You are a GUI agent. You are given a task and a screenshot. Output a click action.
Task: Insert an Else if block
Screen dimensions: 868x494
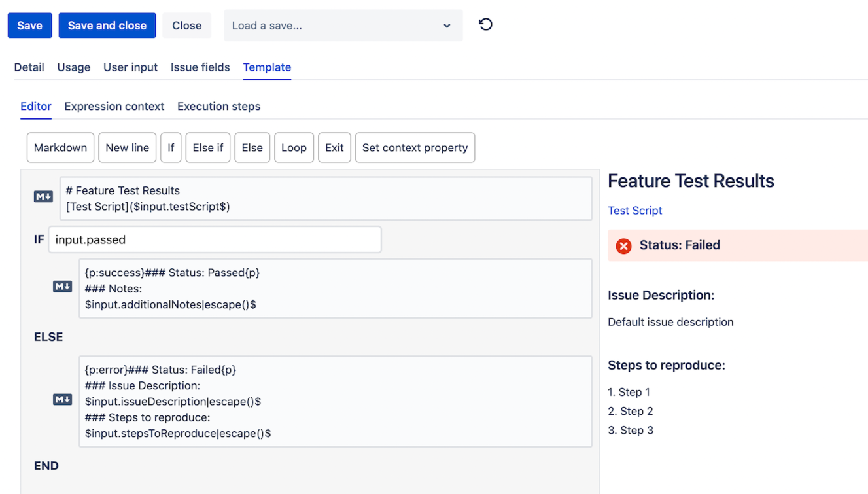pyautogui.click(x=207, y=147)
